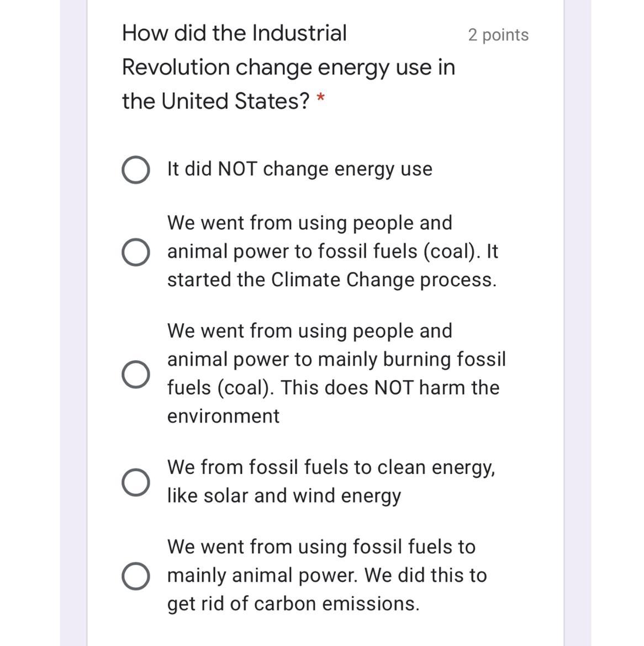
Task: Click 'fuels (coal). This does NOT harm the' line
Action: click(x=333, y=388)
